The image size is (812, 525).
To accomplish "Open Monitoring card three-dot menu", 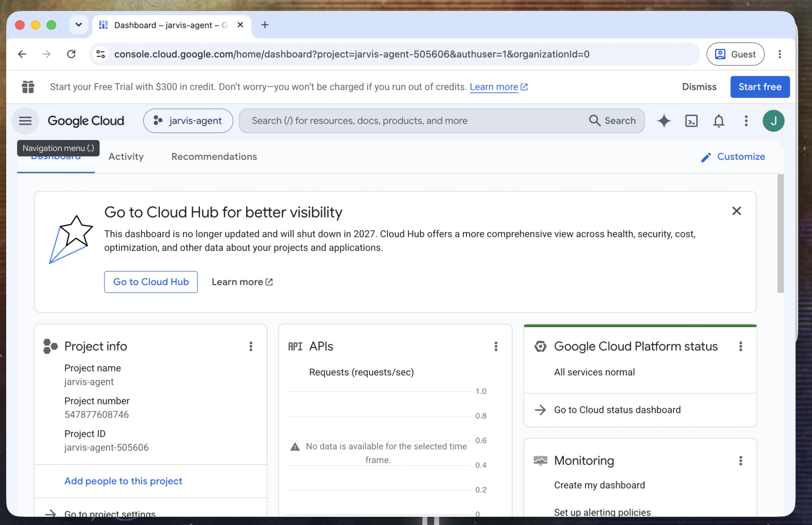I will point(741,461).
